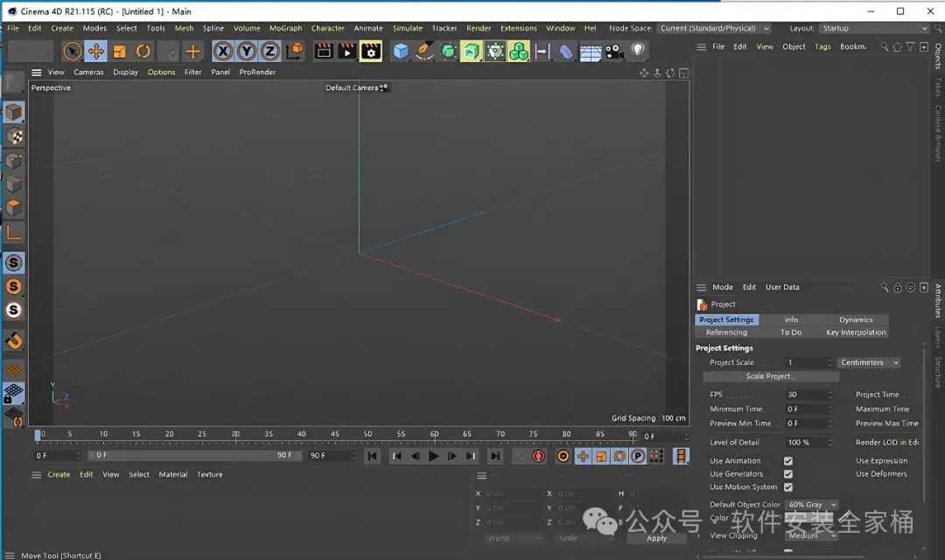Switch to Dynamics tab in Project
Viewport: 945px width, 560px height.
point(856,320)
